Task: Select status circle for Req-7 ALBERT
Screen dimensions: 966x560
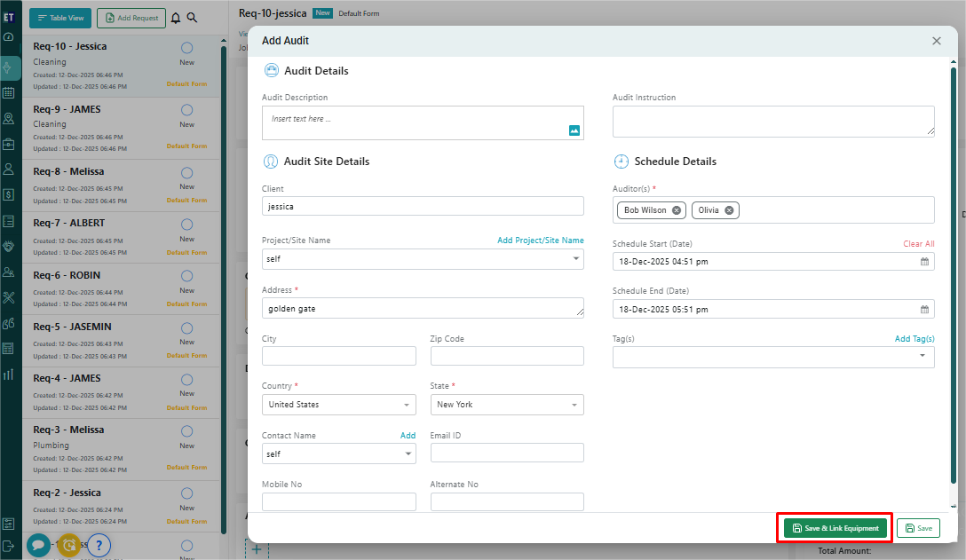Action: click(186, 224)
